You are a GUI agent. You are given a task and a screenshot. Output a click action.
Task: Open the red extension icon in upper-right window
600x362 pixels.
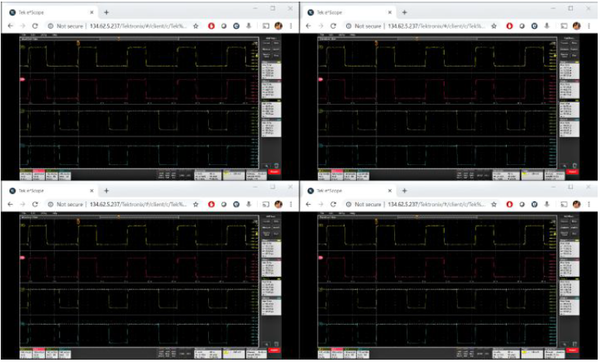[509, 26]
